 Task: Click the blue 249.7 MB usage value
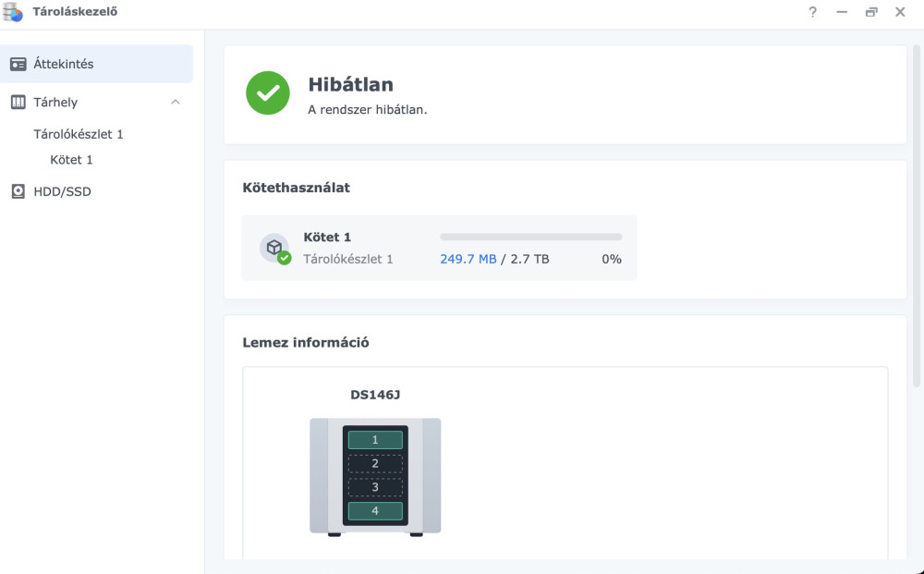pyautogui.click(x=468, y=259)
